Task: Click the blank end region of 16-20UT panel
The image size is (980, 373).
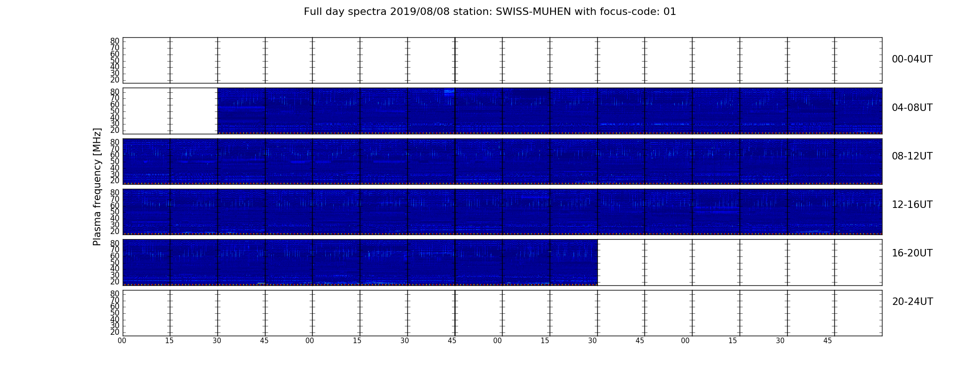Action: pos(740,262)
